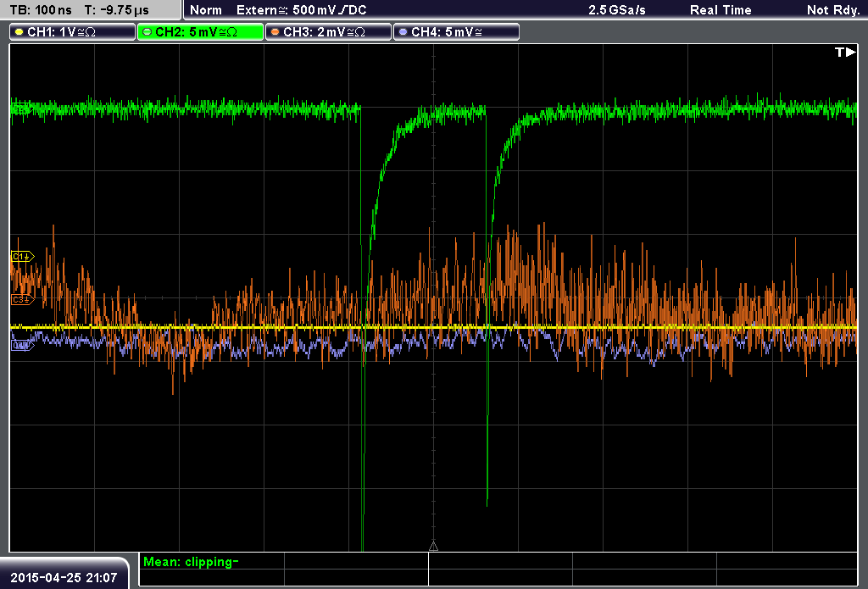This screenshot has height=589, width=868.
Task: Click the blue CH4 color dot
Action: (x=403, y=32)
